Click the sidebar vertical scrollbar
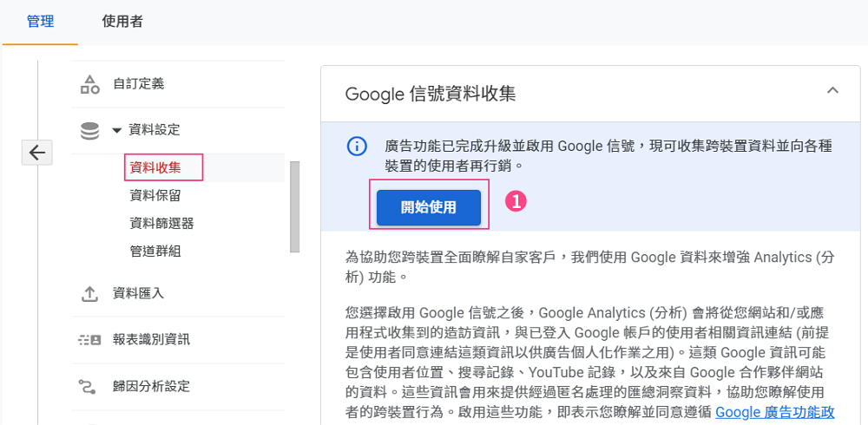Image resolution: width=868 pixels, height=425 pixels. tap(294, 206)
